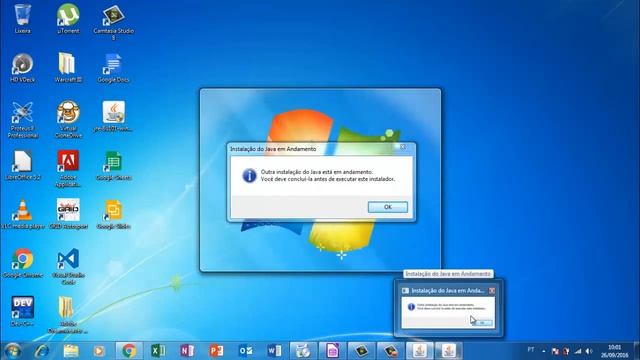
Task: Open the PT language indicator in tray
Action: click(531, 350)
